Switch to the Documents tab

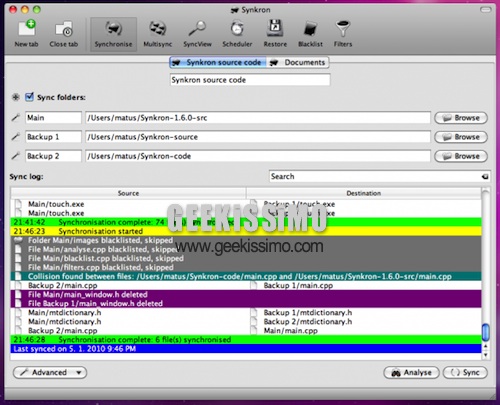(x=298, y=62)
